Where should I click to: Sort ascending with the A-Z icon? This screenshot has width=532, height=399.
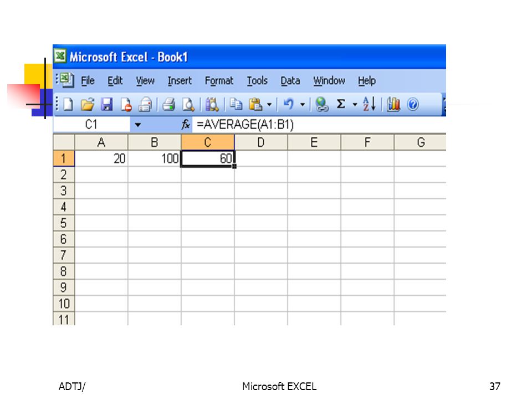[x=369, y=104]
